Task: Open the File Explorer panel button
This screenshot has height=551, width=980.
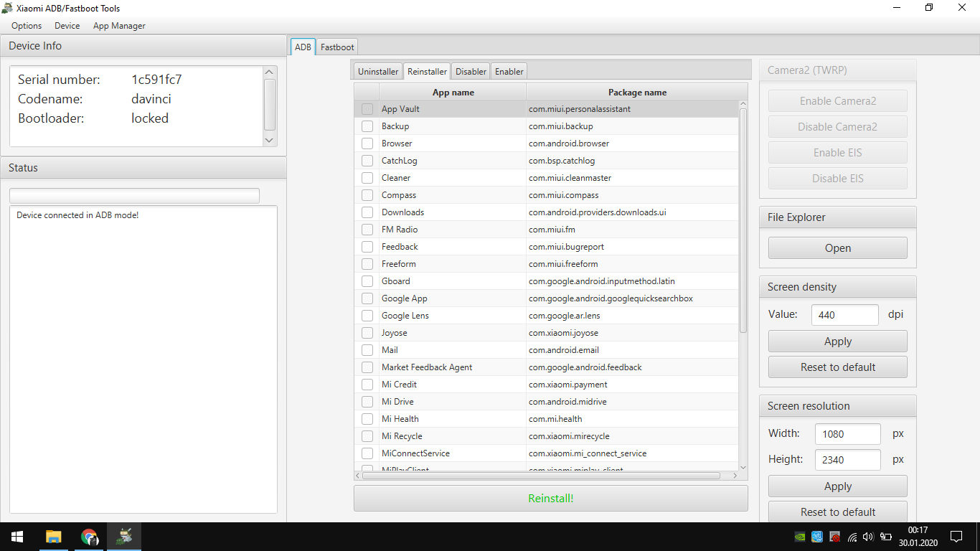Action: pyautogui.click(x=838, y=248)
